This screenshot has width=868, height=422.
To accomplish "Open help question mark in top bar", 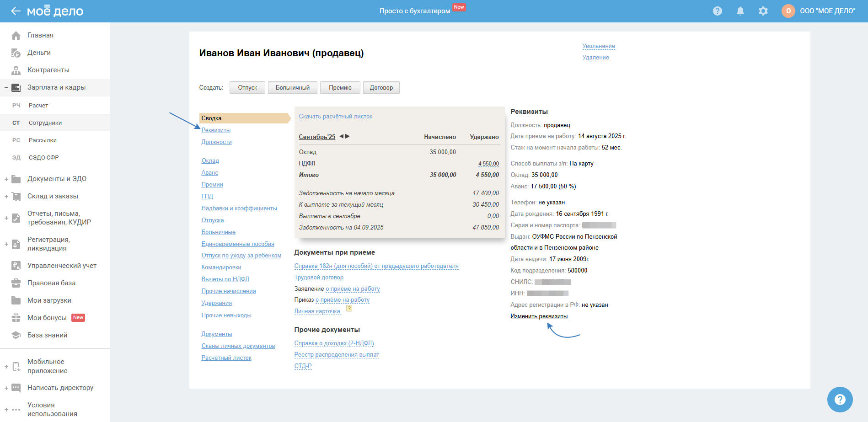I will click(x=717, y=11).
